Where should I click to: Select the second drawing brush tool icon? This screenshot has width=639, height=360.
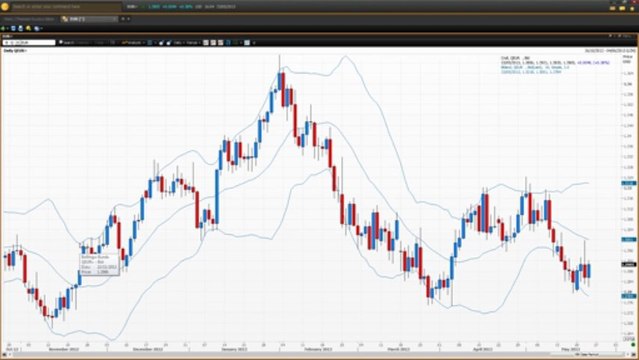[x=168, y=42]
